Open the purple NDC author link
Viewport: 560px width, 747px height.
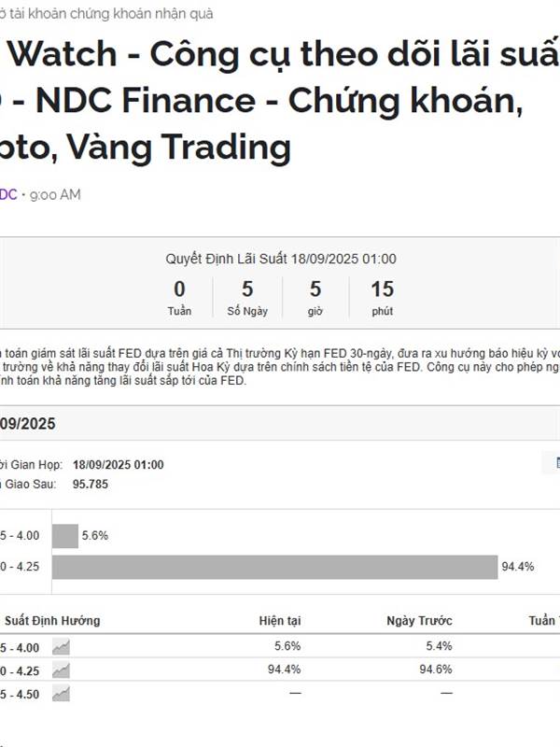point(8,194)
